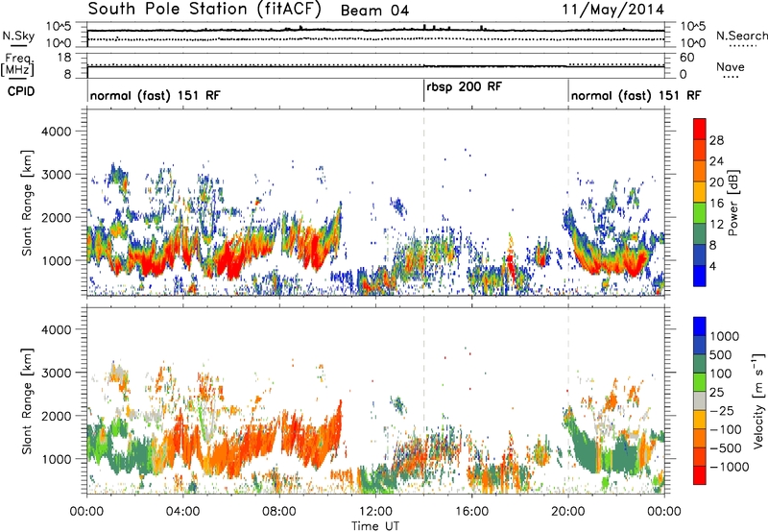Screen dimensions: 768x532
Task: Click the 4000 range tick of power panel
Action: (57, 132)
